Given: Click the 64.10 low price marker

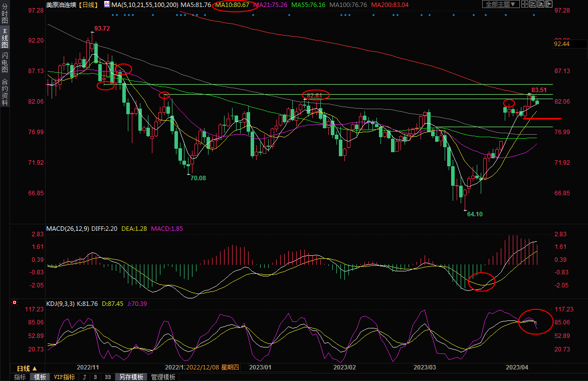Looking at the screenshot, I should pos(474,214).
